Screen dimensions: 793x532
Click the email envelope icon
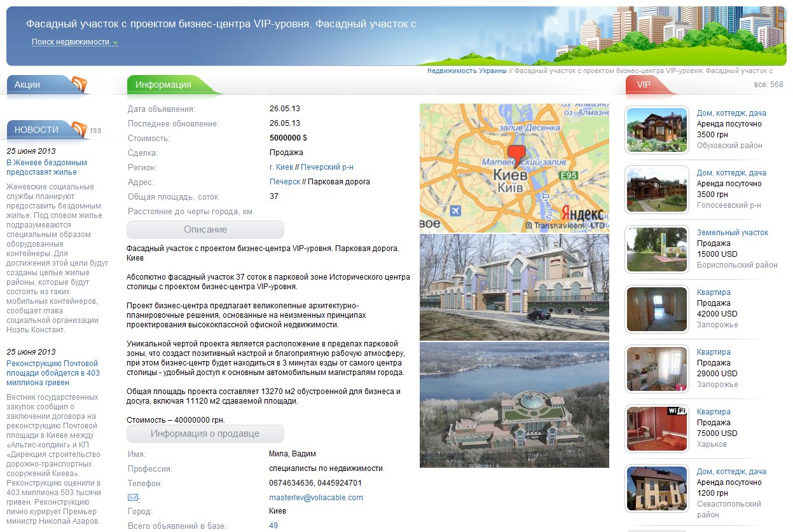click(x=133, y=498)
